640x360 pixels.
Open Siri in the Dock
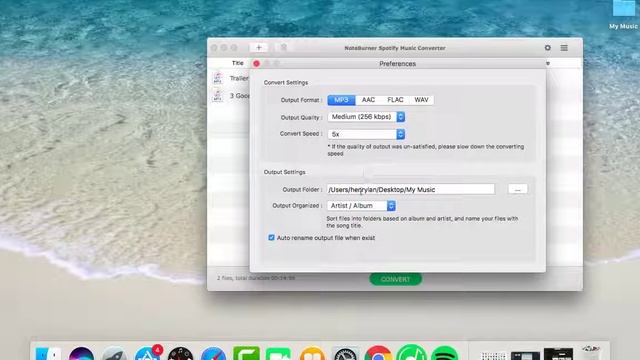pos(81,353)
